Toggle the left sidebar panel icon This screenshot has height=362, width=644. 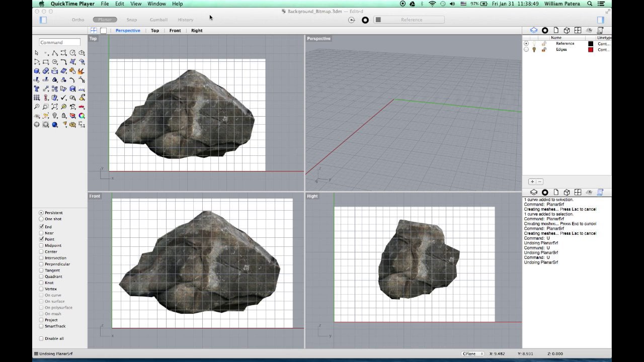pyautogui.click(x=43, y=20)
